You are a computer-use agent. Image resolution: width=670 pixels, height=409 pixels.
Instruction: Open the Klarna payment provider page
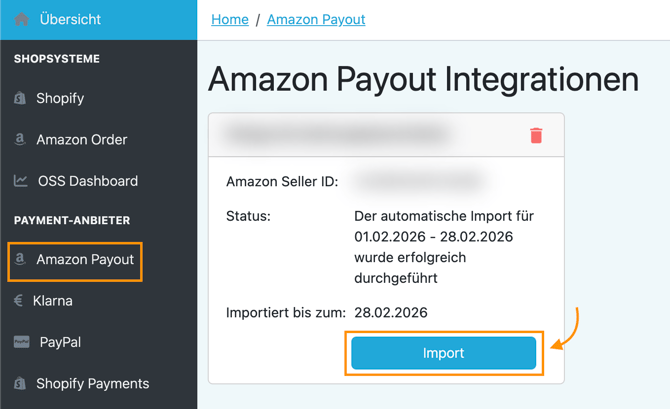click(53, 301)
